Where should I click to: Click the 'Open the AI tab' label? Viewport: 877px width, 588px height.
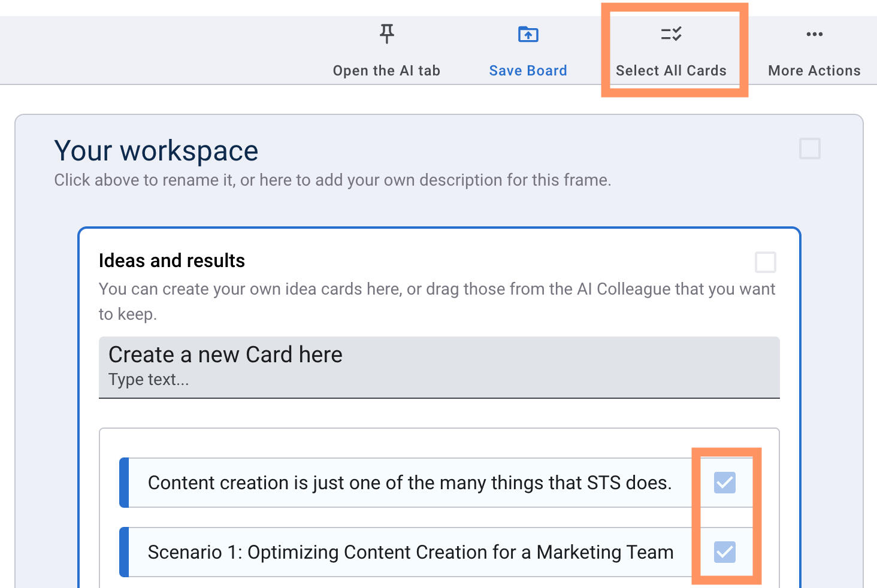click(x=386, y=71)
